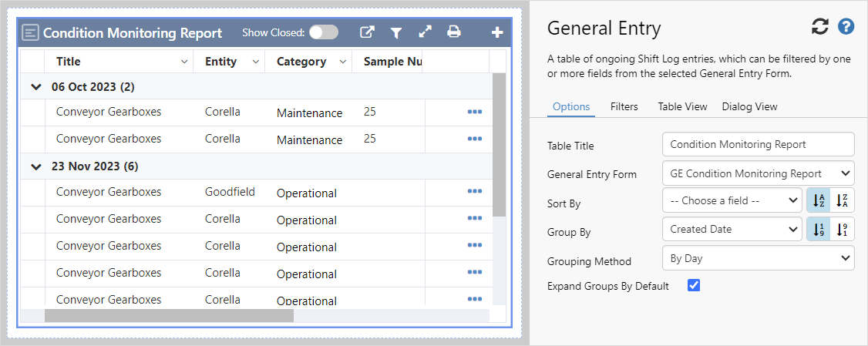Image resolution: width=868 pixels, height=346 pixels.
Task: Uncheck Expand Groups By Default
Action: click(693, 286)
